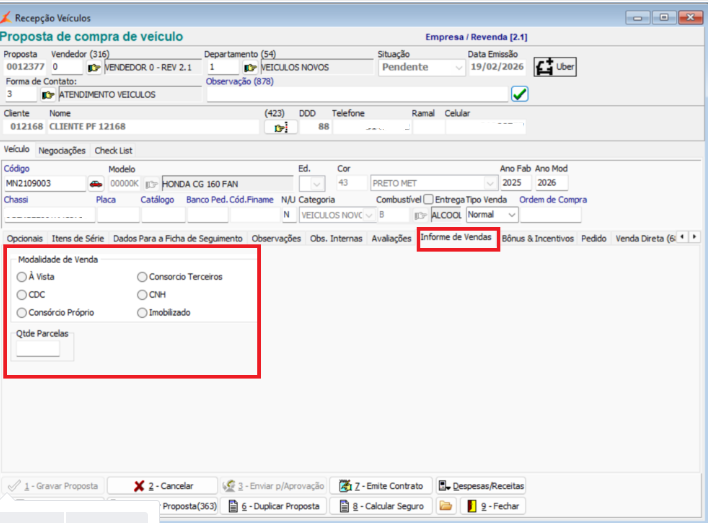Click Ordem de Compra input field
708x523 pixels.
[x=550, y=215]
